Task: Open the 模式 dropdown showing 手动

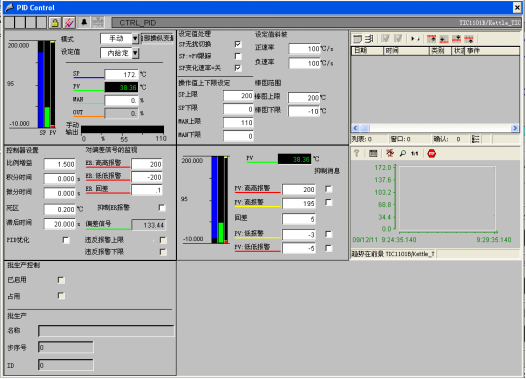Action: click(135, 39)
